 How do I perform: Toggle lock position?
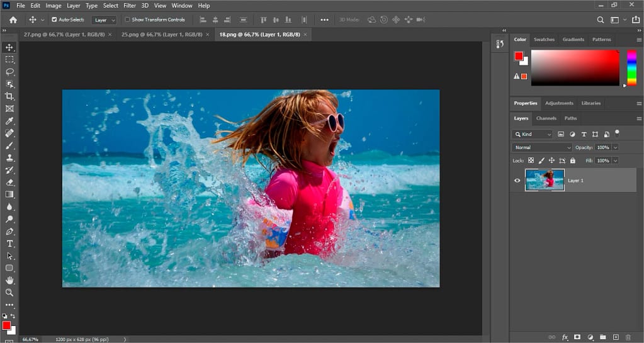pos(551,160)
